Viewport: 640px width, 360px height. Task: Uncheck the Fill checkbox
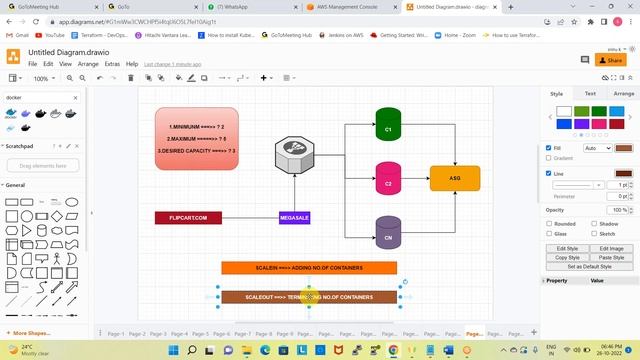(x=549, y=148)
